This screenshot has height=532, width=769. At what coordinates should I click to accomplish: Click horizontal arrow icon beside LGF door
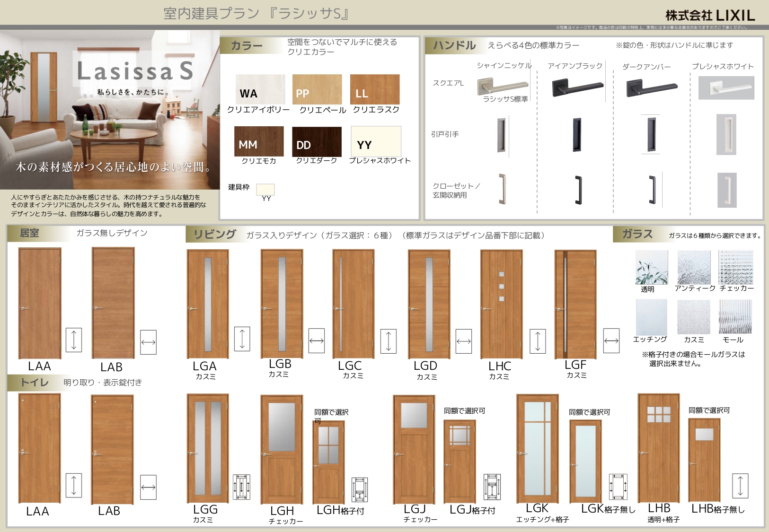[611, 340]
